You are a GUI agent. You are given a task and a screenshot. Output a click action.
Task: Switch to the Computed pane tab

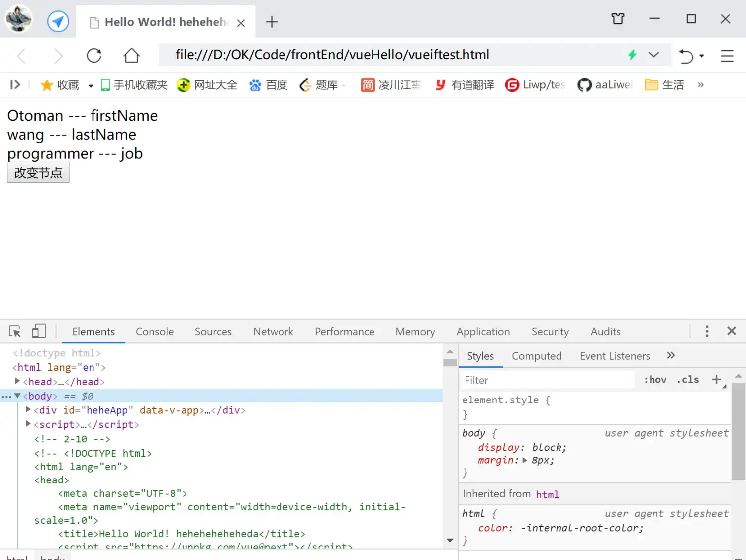[x=537, y=356]
